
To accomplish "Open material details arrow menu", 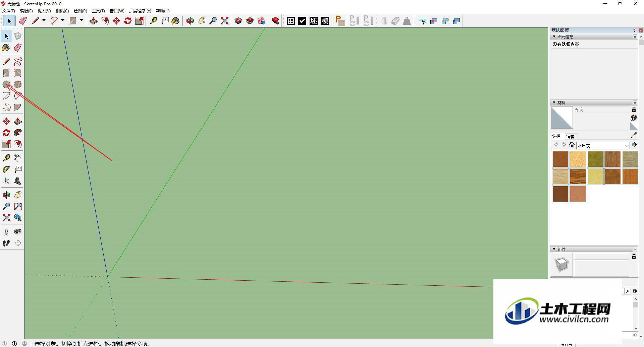I will click(634, 145).
